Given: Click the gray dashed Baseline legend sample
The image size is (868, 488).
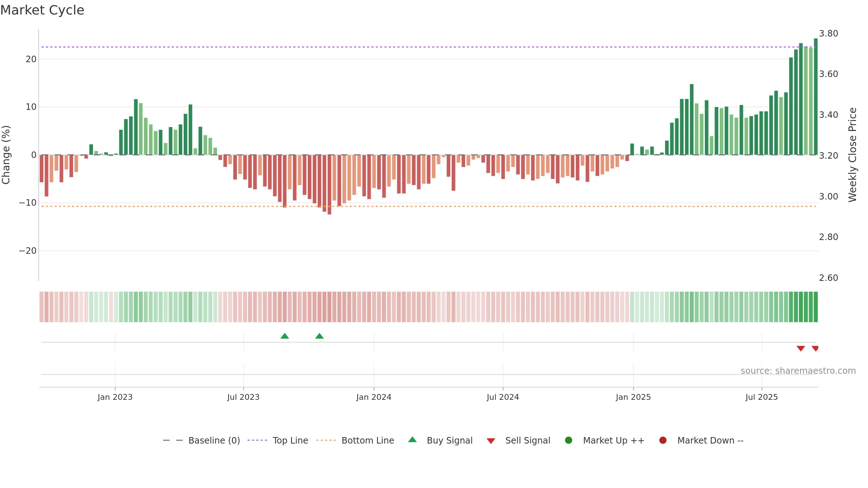Looking at the screenshot, I should 173,440.
